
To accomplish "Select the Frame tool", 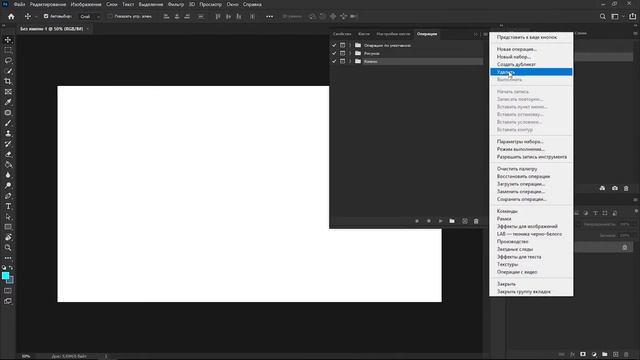I will [x=8, y=92].
